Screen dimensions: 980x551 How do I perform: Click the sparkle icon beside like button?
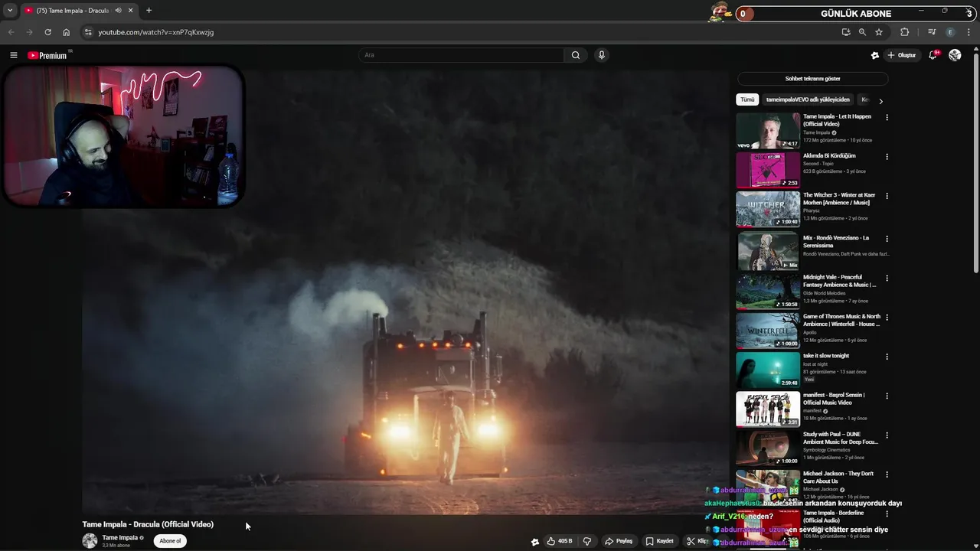coord(534,541)
